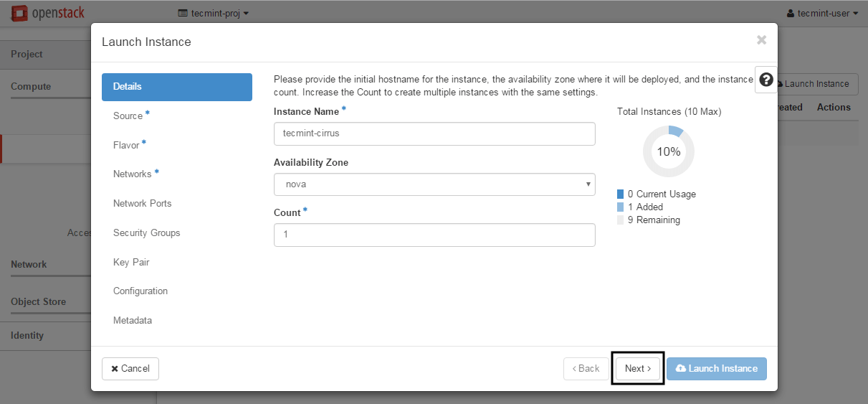Click the 10% instance usage donut chart
The width and height of the screenshot is (868, 404).
[x=668, y=151]
